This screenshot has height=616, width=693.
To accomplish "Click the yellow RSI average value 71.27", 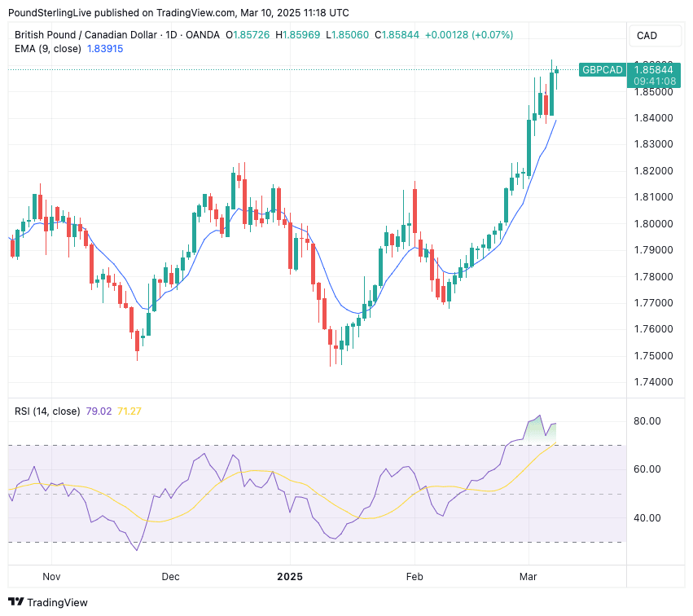I will coord(129,411).
